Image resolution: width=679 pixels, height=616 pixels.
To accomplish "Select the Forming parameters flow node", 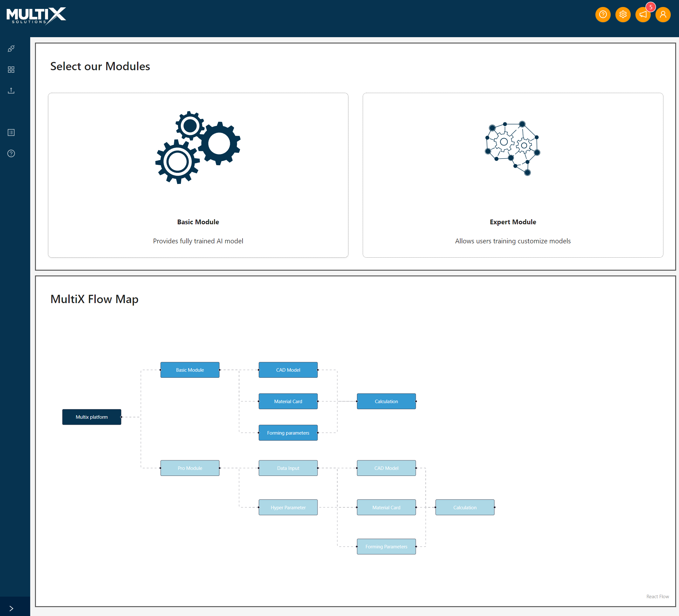I will pos(288,433).
